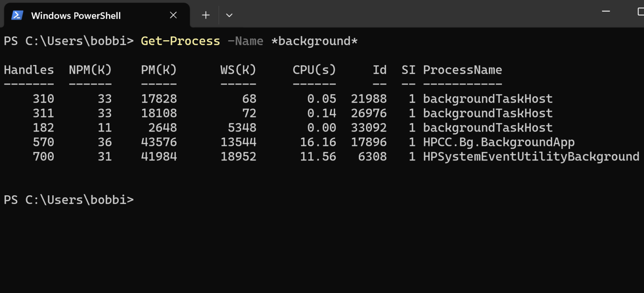Click the Get-Process command text
The width and height of the screenshot is (644, 293).
click(x=180, y=41)
